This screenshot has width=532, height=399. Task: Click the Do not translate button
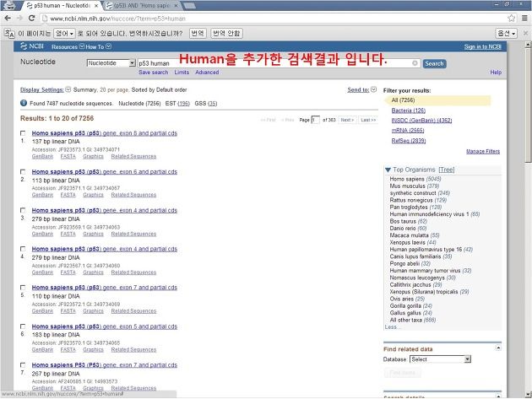[226, 33]
